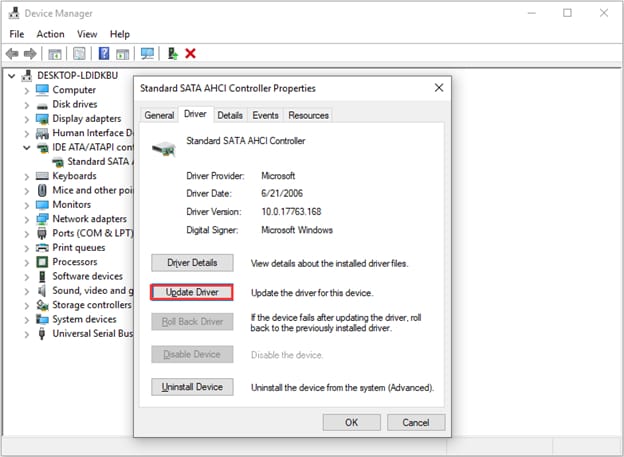
Task: Select the Driver tab
Action: (x=195, y=114)
